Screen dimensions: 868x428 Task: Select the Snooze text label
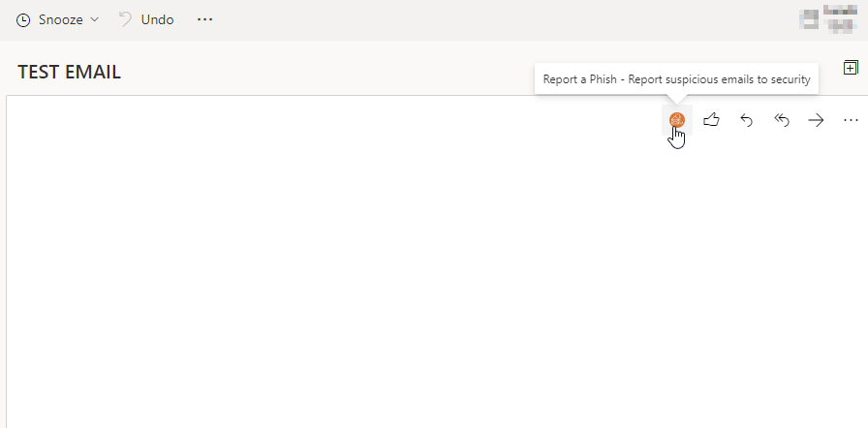[x=61, y=20]
